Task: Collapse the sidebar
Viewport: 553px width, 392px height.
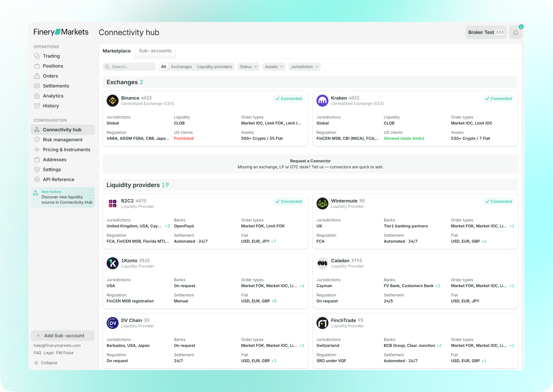Action: [46, 363]
